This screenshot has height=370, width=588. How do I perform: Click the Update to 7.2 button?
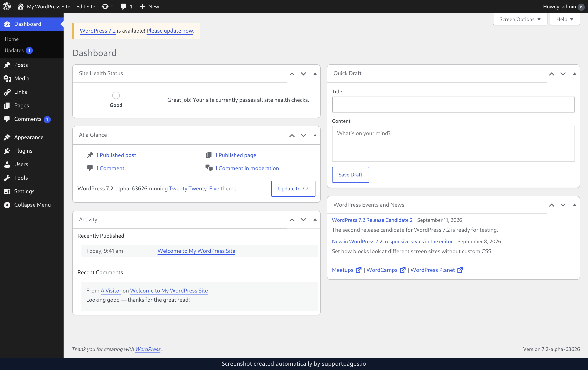coord(293,189)
